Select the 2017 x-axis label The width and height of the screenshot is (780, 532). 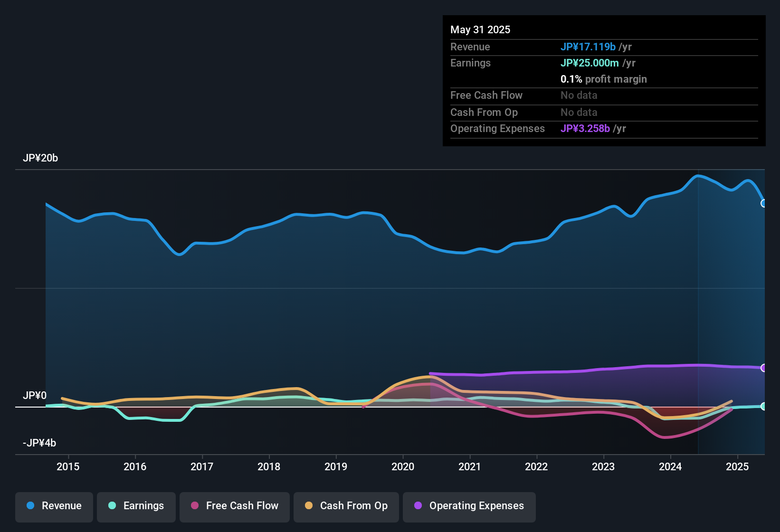[x=202, y=466]
